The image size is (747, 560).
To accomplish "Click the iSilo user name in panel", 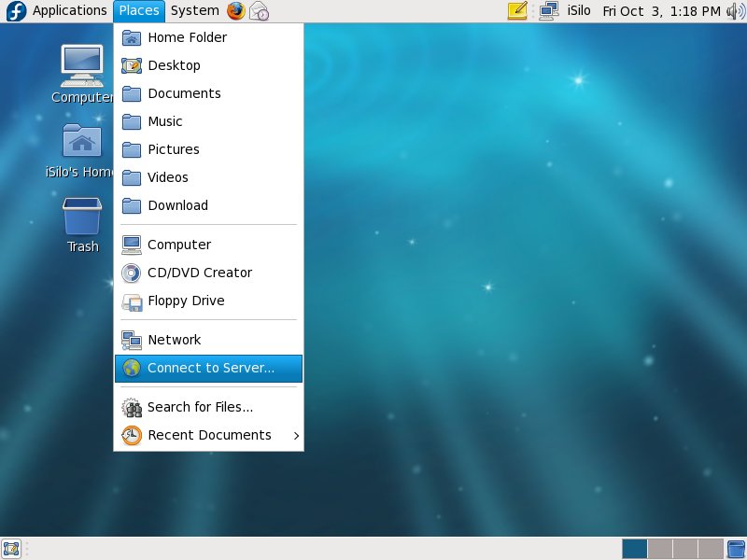I will pyautogui.click(x=581, y=11).
